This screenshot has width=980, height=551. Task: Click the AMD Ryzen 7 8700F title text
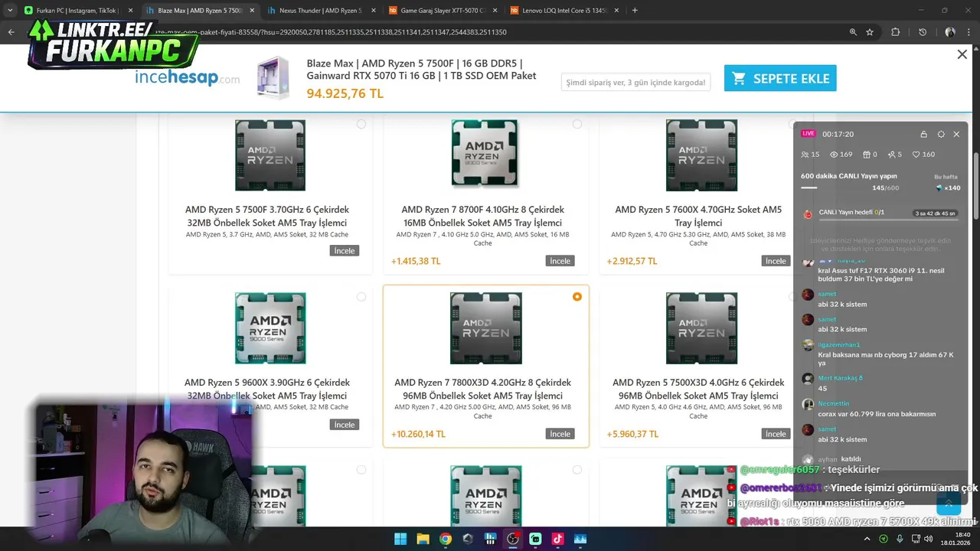[483, 216]
